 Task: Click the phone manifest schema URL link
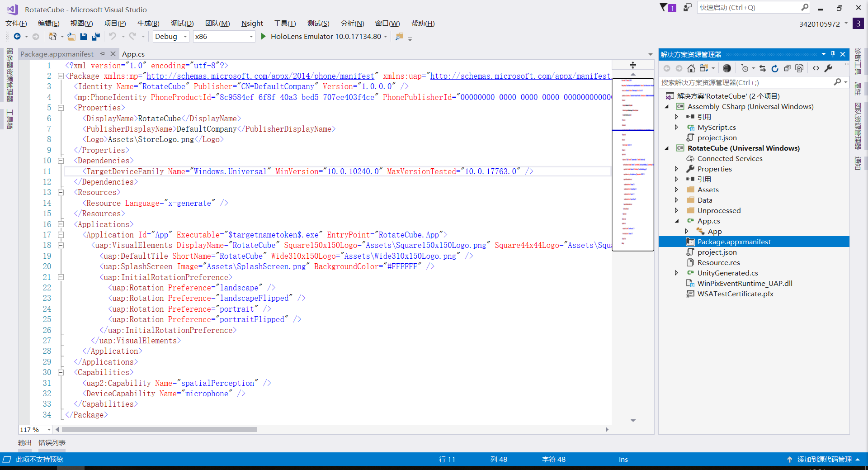[260, 76]
